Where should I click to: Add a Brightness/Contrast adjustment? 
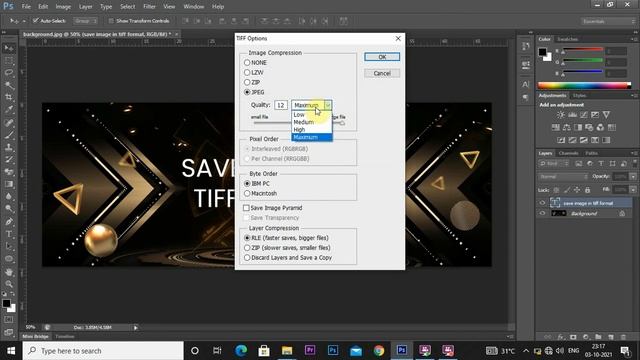coord(561,115)
